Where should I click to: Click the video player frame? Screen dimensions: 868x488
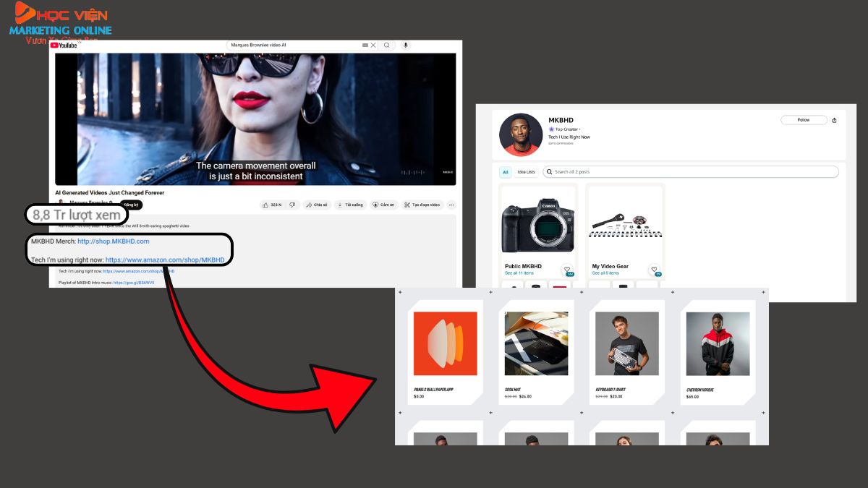tap(255, 119)
